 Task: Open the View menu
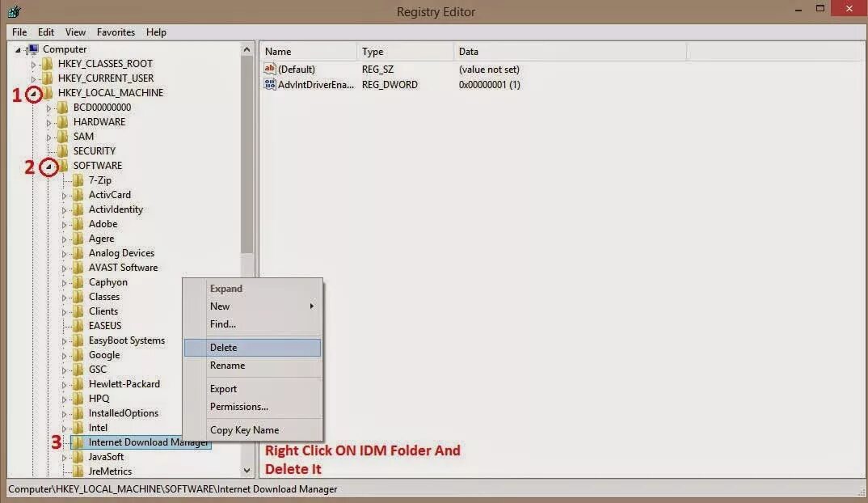[x=75, y=32]
